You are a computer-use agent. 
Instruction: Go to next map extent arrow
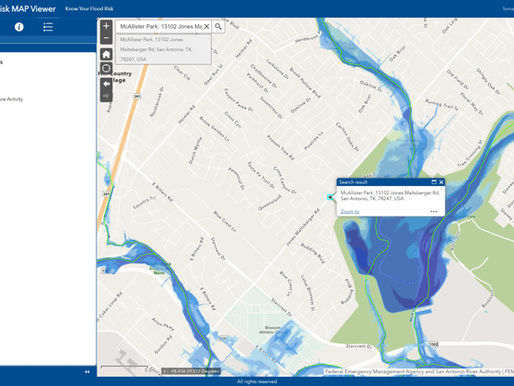click(x=106, y=96)
